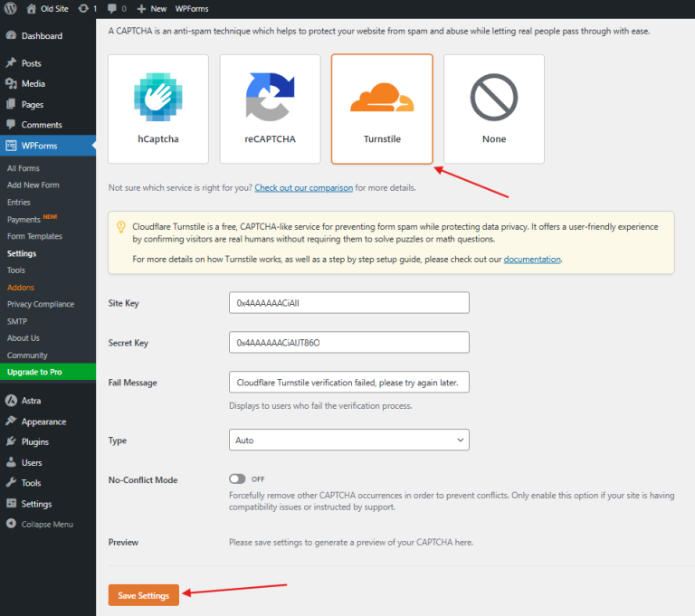The height and width of the screenshot is (616, 695).
Task: Open WPForms Settings submenu item
Action: tap(22, 253)
